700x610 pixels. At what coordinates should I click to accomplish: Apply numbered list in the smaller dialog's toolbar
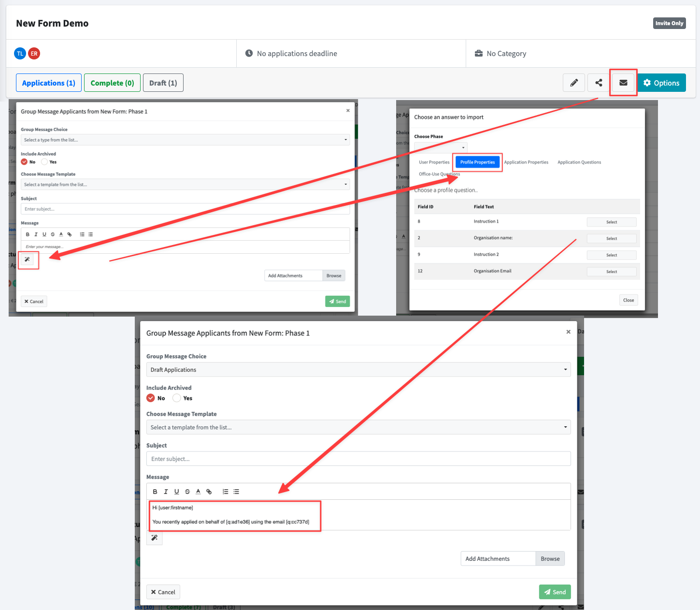pyautogui.click(x=82, y=234)
